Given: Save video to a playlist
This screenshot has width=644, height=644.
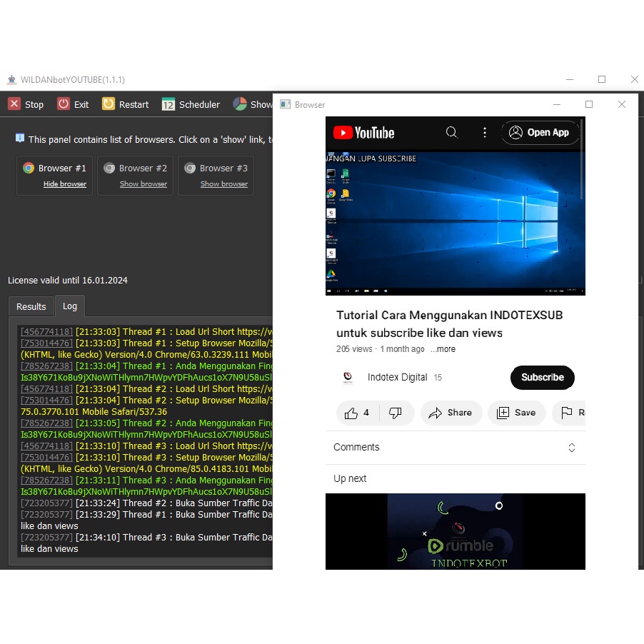Looking at the screenshot, I should (x=516, y=413).
